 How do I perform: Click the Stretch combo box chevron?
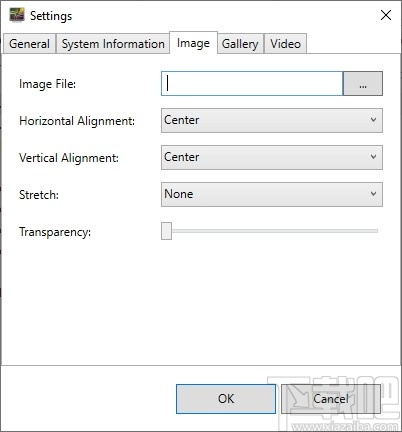click(x=373, y=194)
